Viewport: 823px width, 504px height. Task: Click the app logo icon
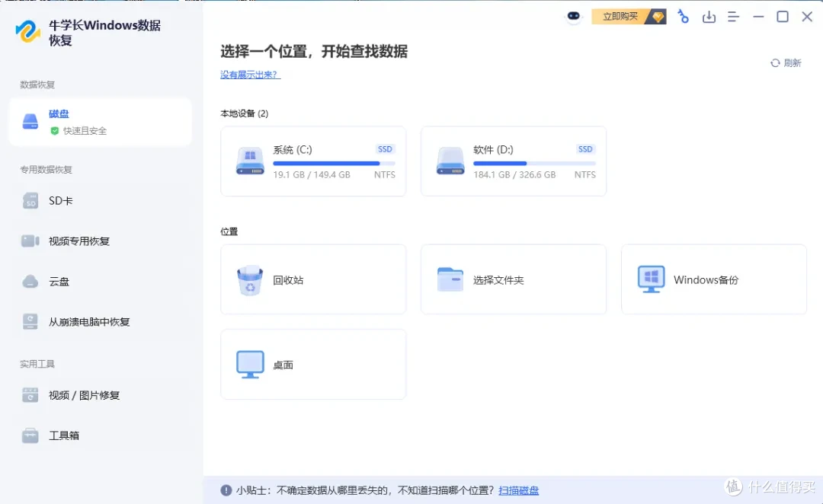tap(28, 31)
